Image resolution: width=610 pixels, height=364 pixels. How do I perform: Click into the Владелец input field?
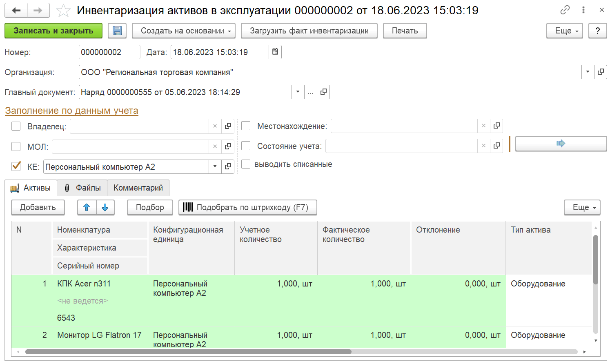pyautogui.click(x=139, y=126)
